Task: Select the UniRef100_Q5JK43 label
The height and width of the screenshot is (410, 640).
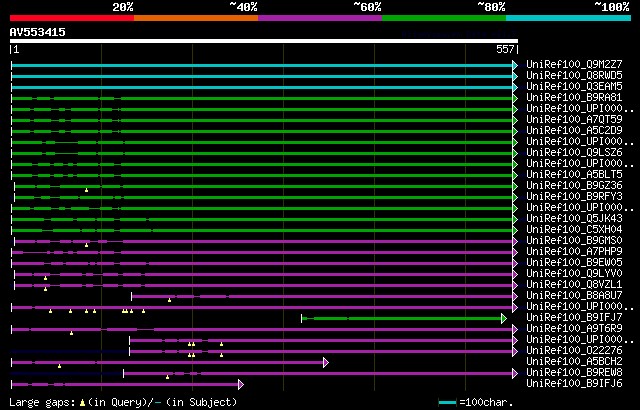Action: click(574, 219)
